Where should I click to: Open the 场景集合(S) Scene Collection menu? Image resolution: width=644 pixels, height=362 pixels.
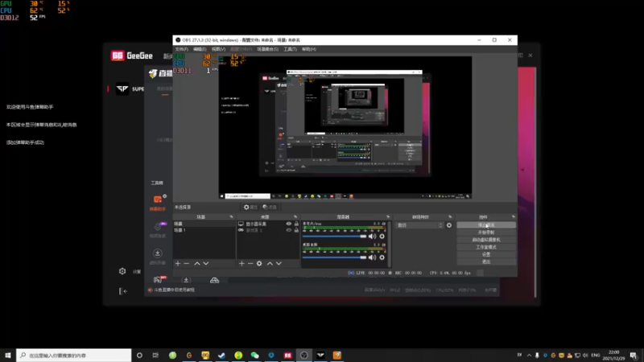[x=267, y=49]
